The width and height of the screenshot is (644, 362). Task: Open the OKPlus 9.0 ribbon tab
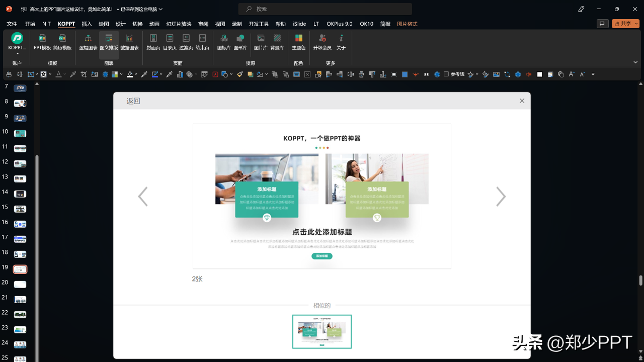coord(340,24)
